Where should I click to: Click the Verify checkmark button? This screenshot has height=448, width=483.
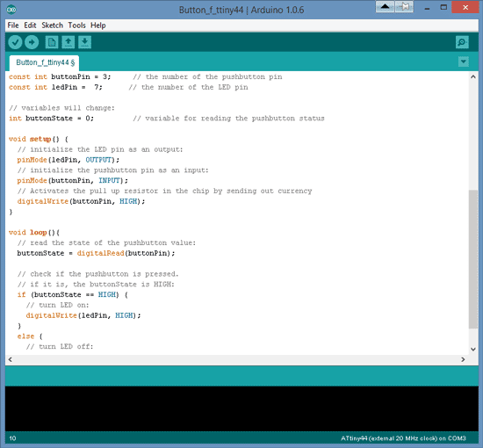pyautogui.click(x=15, y=42)
